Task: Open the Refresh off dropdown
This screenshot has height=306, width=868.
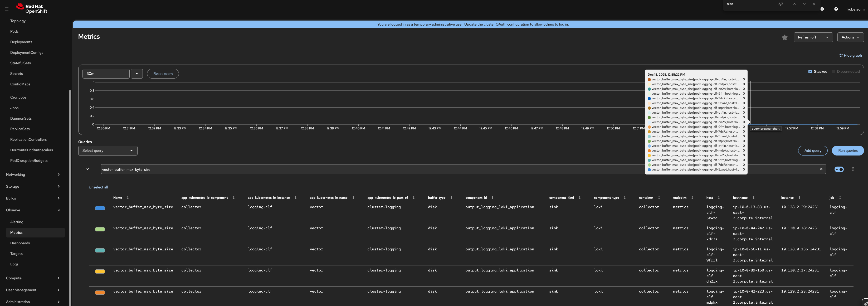Action: pyautogui.click(x=813, y=37)
